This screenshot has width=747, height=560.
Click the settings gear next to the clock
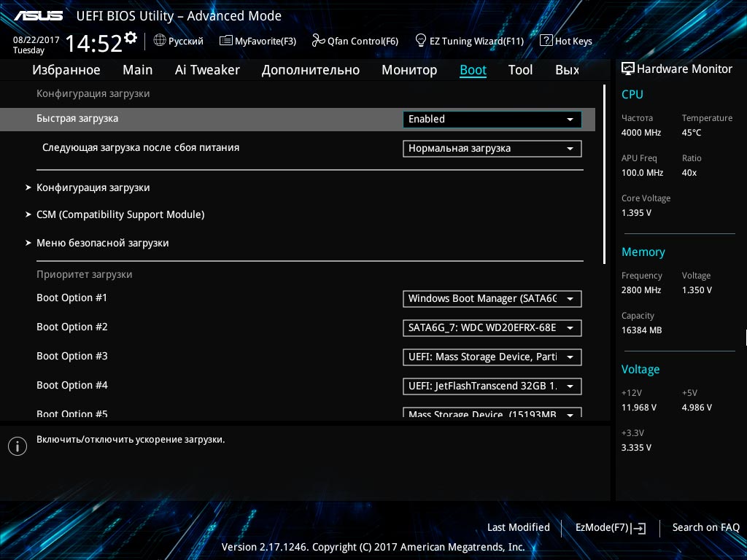pos(131,38)
